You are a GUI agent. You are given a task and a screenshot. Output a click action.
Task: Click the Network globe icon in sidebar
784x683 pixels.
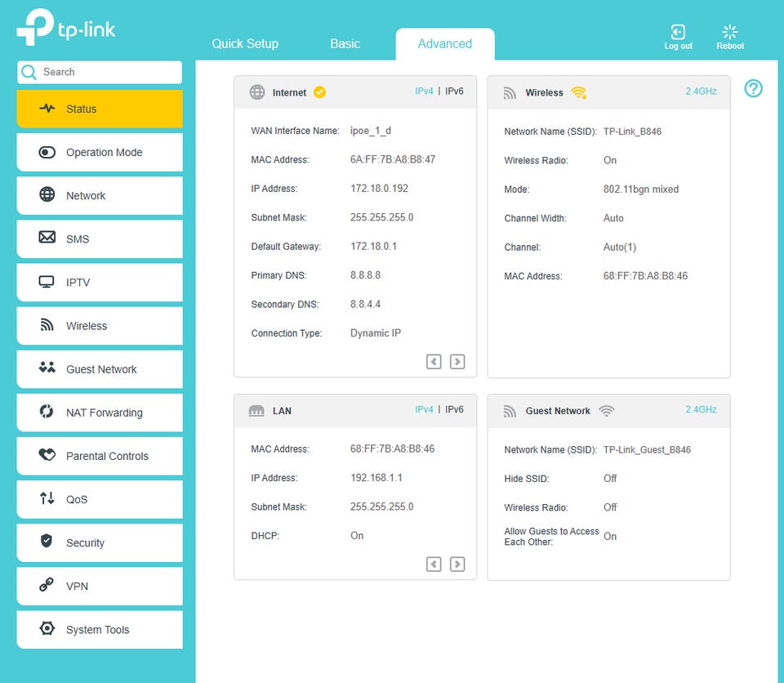pyautogui.click(x=47, y=194)
